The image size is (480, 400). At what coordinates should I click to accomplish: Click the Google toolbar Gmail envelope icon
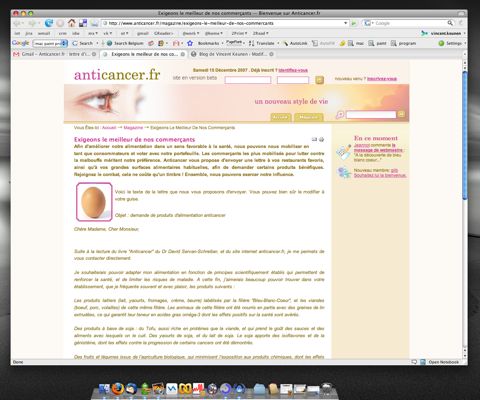tap(176, 43)
